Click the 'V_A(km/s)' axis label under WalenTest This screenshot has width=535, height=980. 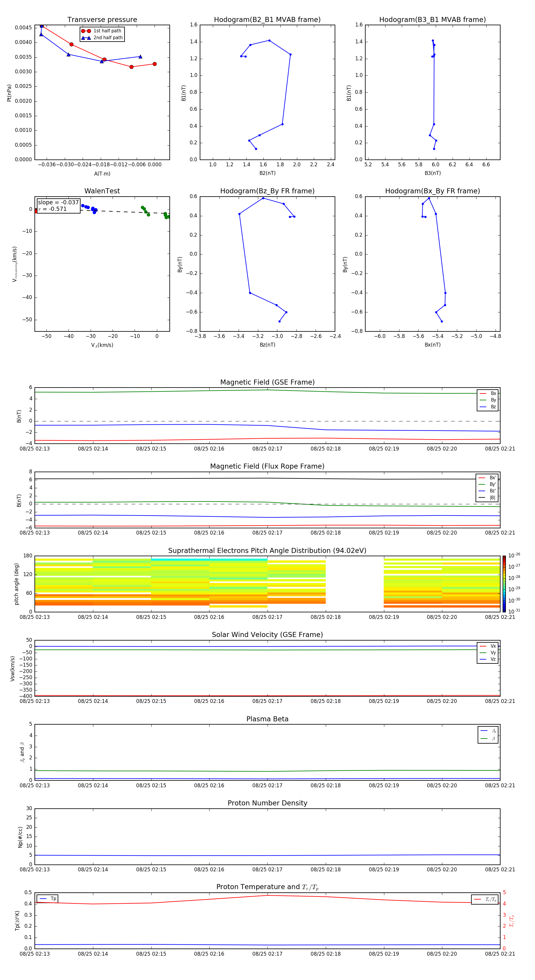click(102, 345)
